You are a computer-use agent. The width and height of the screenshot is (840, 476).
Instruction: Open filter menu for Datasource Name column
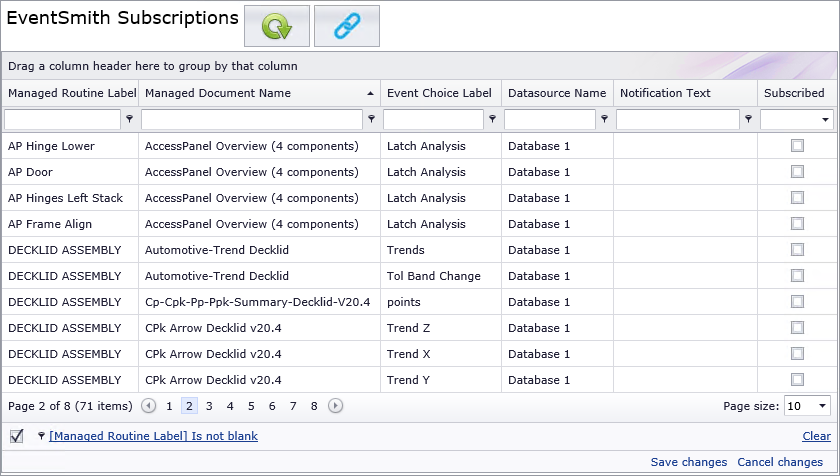click(x=604, y=119)
